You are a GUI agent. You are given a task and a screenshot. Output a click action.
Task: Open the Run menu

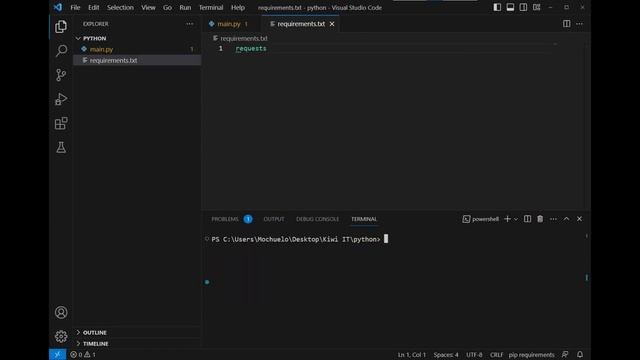click(x=185, y=7)
